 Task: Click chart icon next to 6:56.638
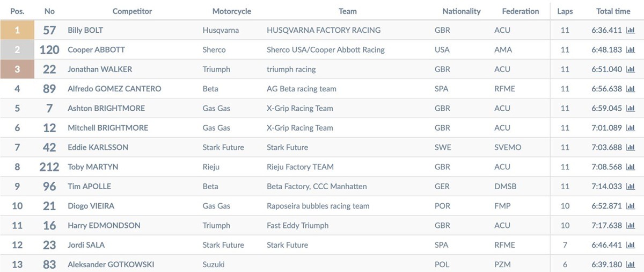631,89
